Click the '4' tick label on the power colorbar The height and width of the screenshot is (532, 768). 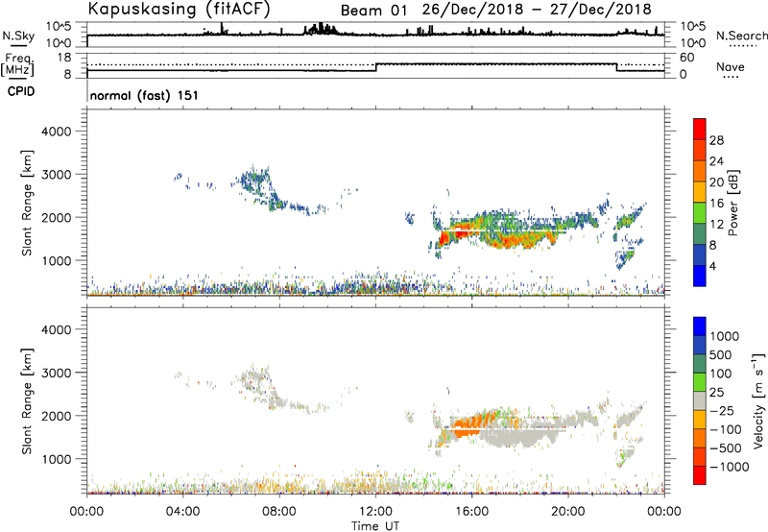[x=713, y=266]
